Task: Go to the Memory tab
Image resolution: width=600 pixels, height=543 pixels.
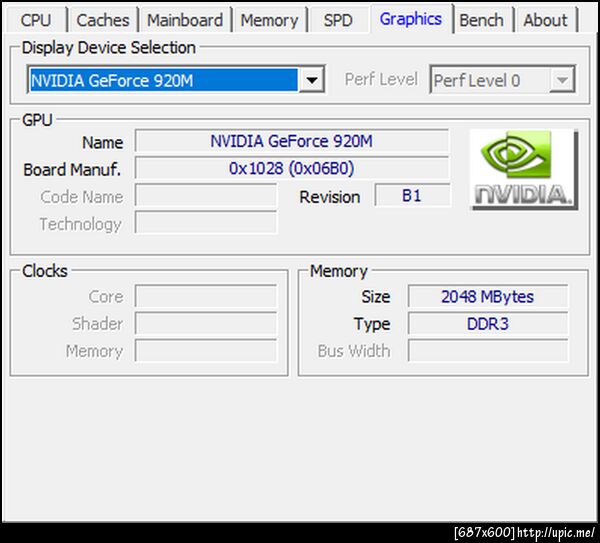Action: pos(269,20)
